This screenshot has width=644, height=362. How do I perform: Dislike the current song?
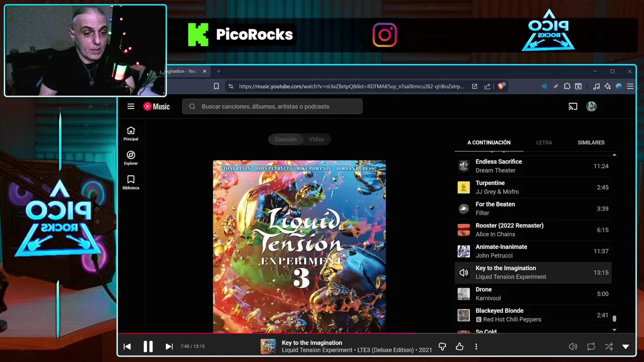(442, 346)
